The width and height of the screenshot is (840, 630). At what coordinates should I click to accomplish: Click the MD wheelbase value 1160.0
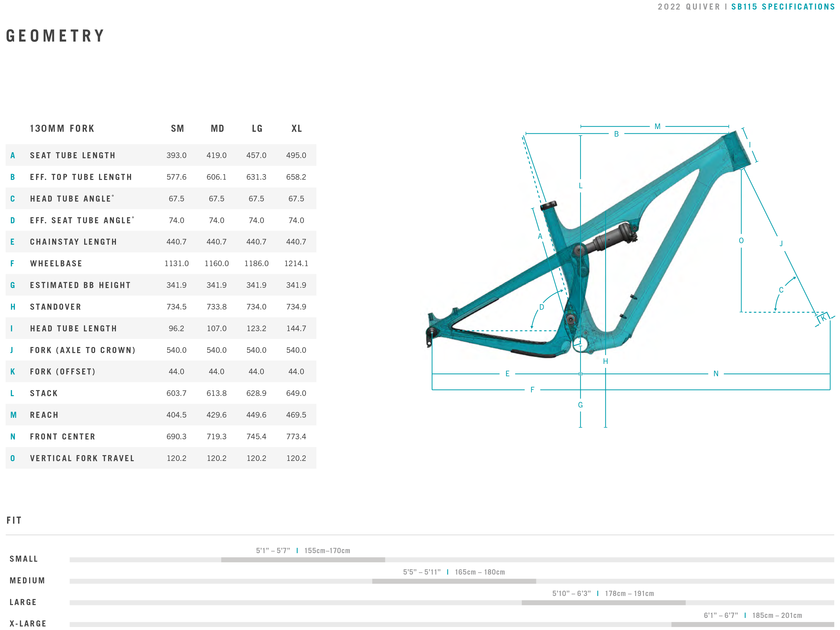(x=216, y=263)
